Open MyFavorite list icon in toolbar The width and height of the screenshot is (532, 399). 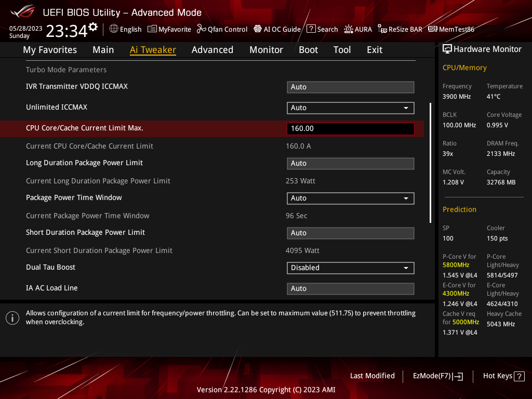pyautogui.click(x=152, y=29)
